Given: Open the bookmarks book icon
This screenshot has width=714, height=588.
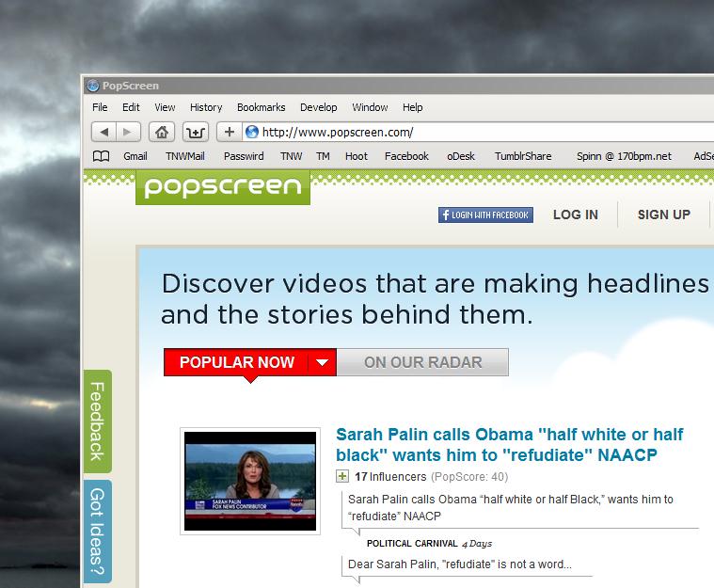Looking at the screenshot, I should point(101,156).
